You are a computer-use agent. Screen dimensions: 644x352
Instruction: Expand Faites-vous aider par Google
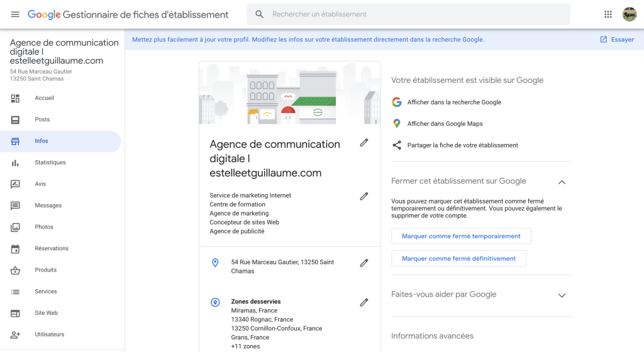point(562,295)
